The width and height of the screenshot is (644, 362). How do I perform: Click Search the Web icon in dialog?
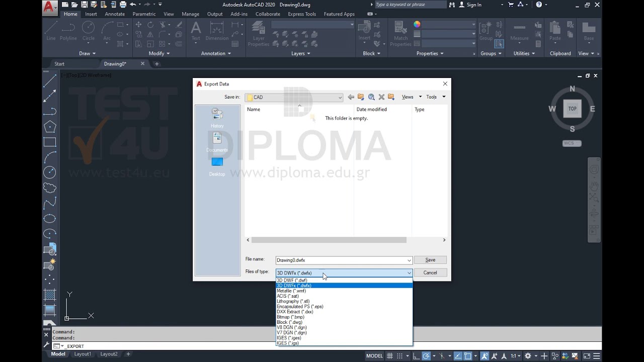tap(371, 97)
